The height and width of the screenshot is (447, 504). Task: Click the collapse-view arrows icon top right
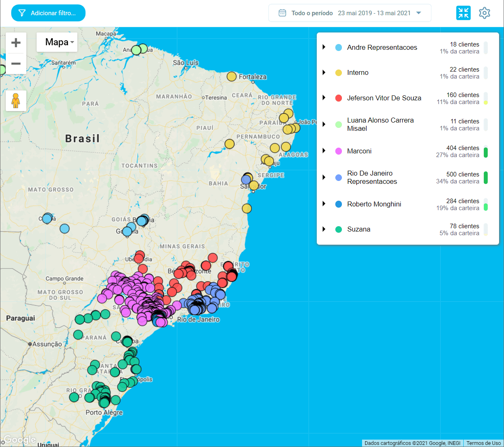click(463, 13)
